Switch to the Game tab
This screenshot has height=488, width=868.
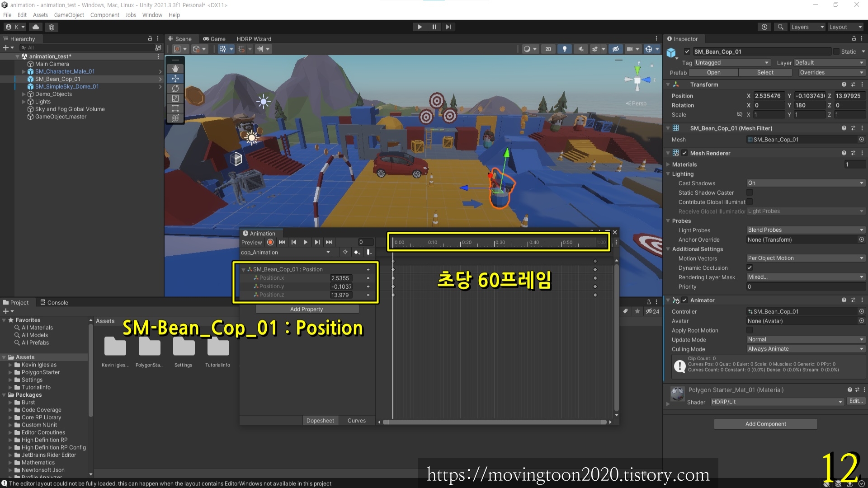tap(214, 39)
